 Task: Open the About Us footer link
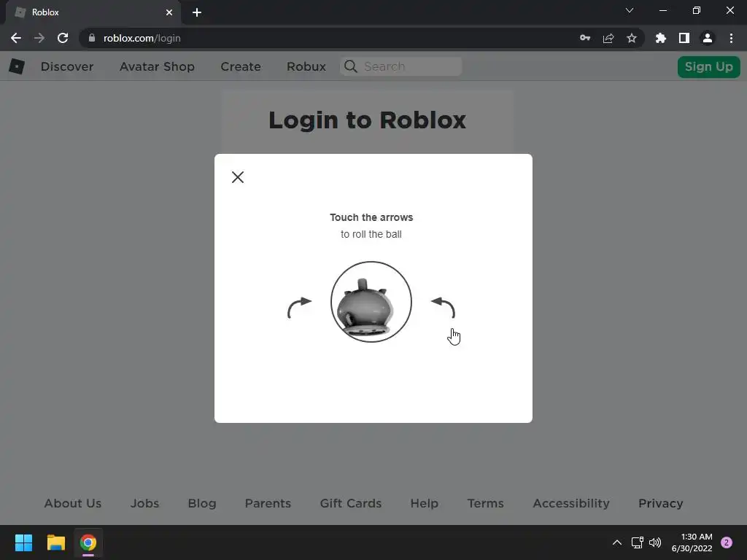73,503
